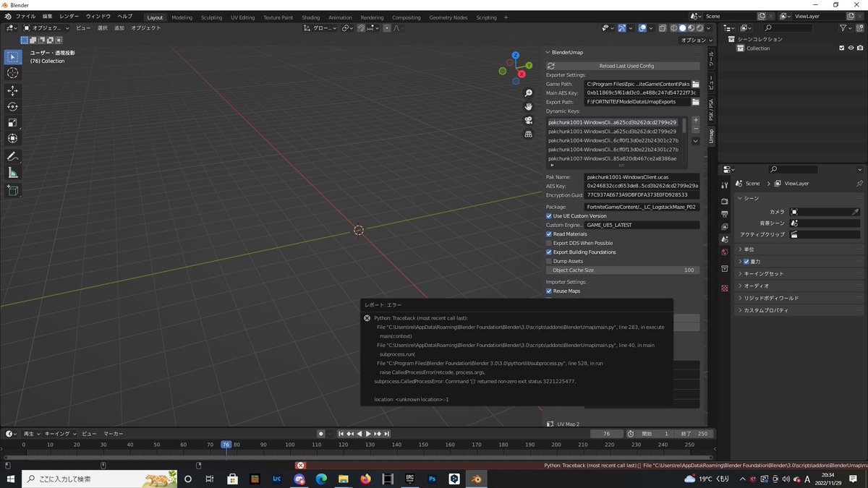Image resolution: width=868 pixels, height=488 pixels.
Task: Select the Rotate tool
Action: pyautogui.click(x=13, y=106)
